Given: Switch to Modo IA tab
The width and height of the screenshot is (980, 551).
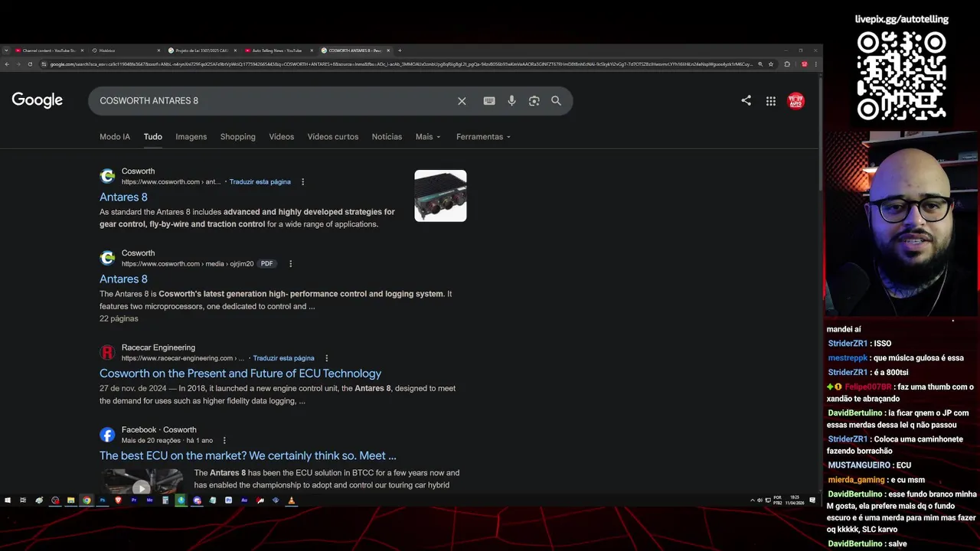Looking at the screenshot, I should click(115, 137).
